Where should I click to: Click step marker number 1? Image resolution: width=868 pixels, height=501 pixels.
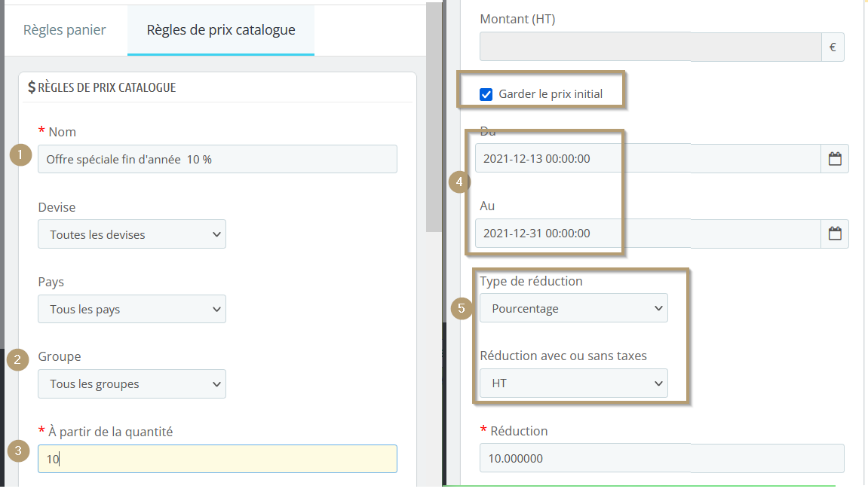click(x=20, y=155)
